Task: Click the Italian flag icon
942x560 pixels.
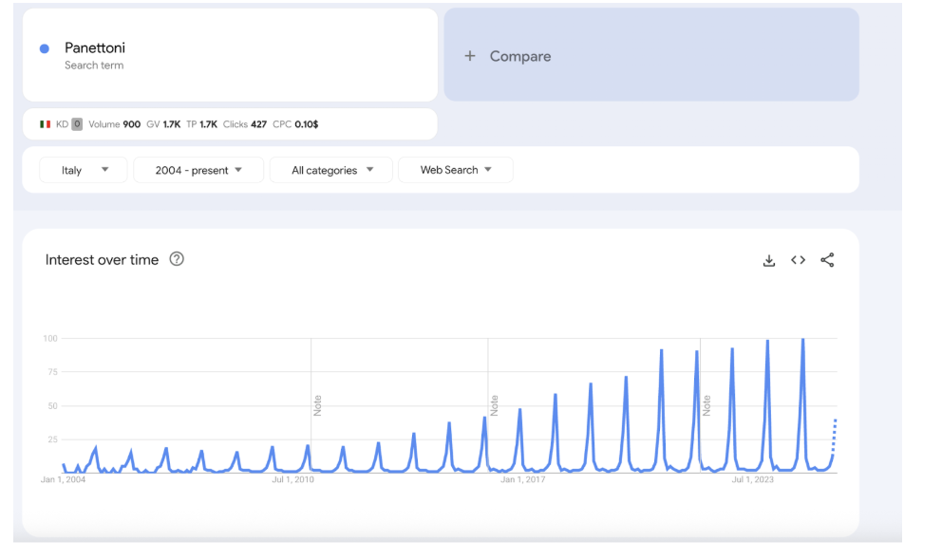Action: (x=45, y=124)
